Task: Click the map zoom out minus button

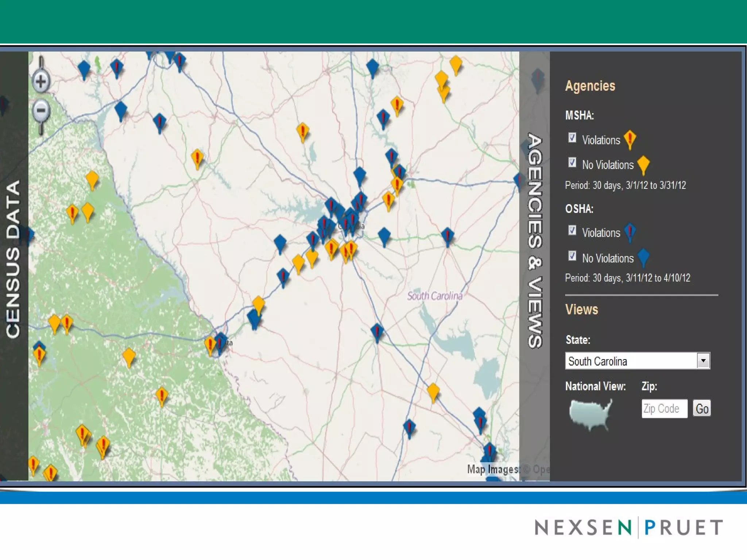Action: tap(41, 110)
